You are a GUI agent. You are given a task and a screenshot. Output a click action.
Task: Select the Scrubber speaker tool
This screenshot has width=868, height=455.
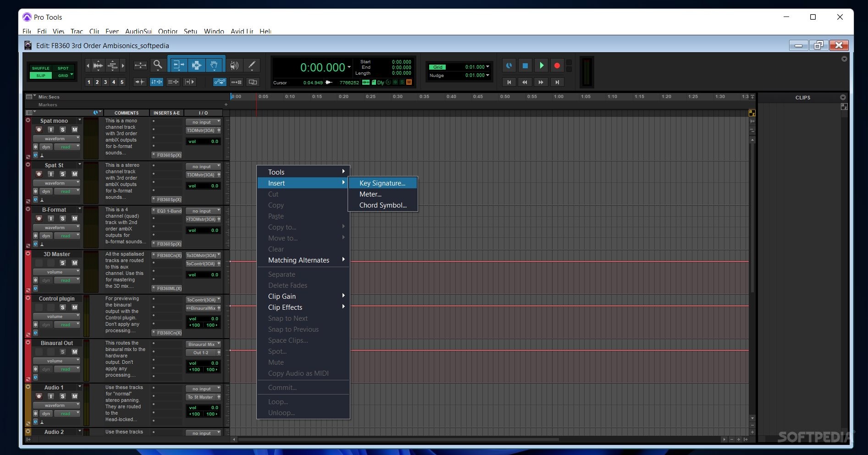point(234,65)
